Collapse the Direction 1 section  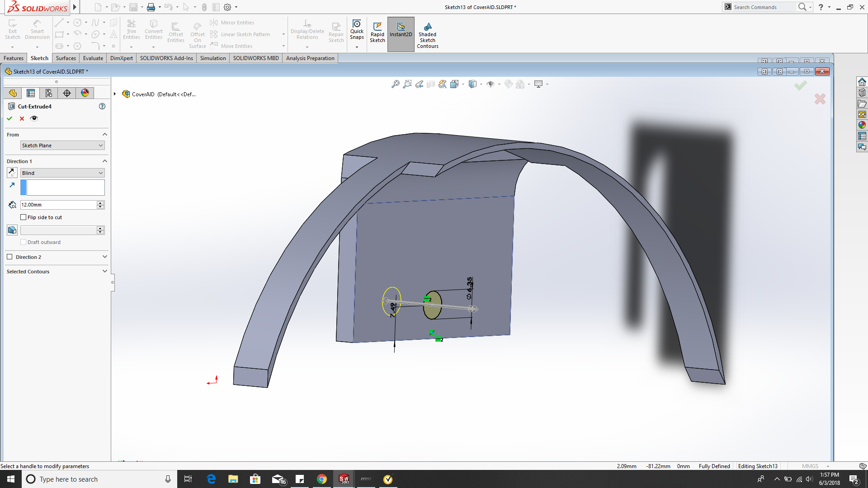105,161
